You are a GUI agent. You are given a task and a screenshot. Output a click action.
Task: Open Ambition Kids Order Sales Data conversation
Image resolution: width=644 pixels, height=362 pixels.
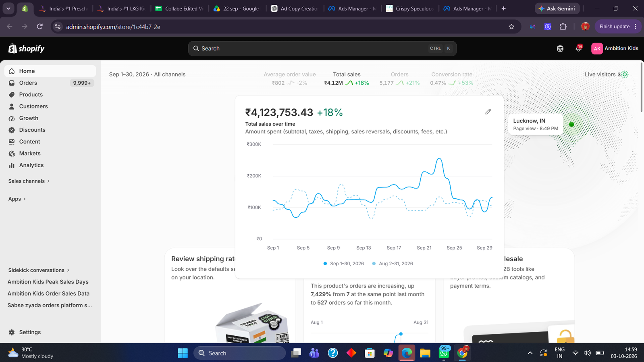tap(48, 293)
